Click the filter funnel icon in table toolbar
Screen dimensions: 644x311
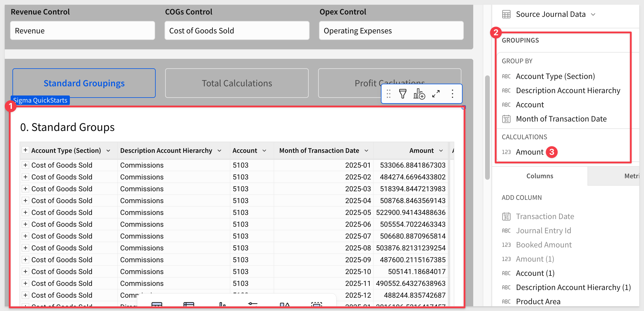click(402, 94)
